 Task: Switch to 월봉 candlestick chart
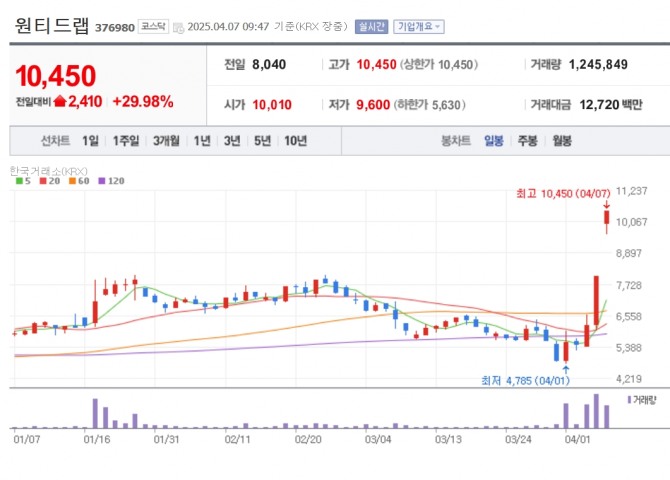tap(562, 141)
